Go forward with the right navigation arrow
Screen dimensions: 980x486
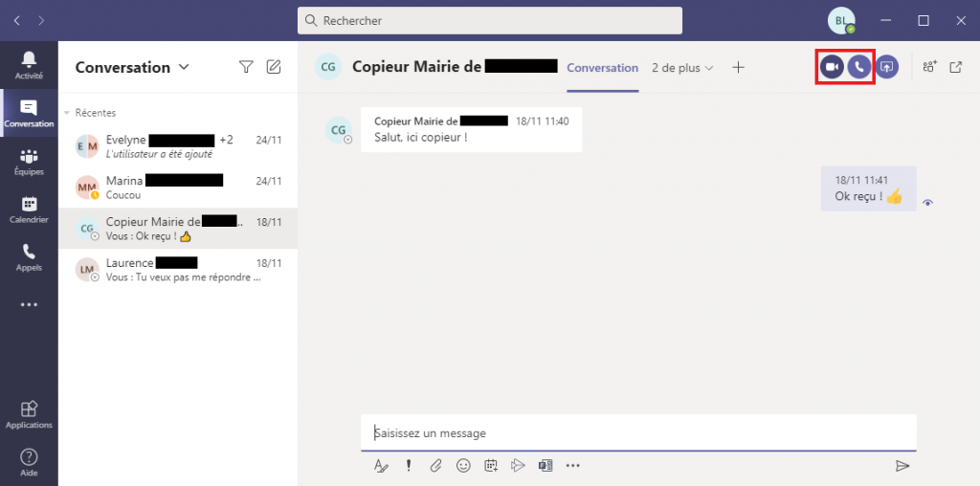point(41,21)
